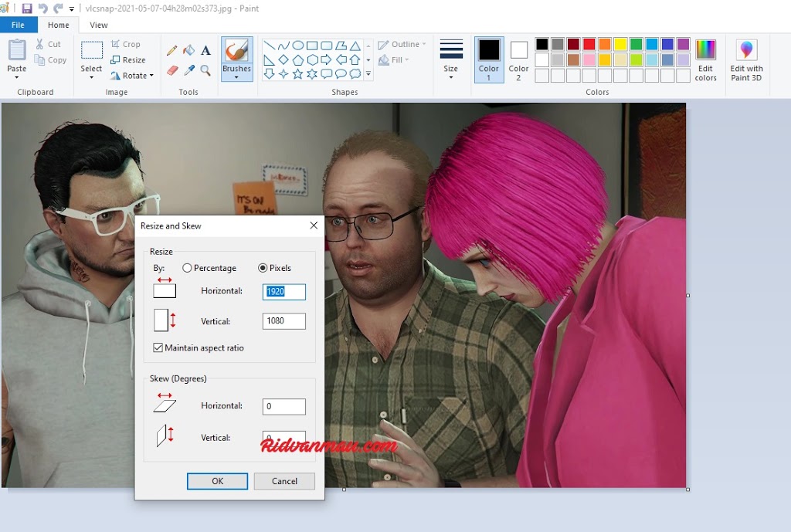
Task: Open the Select dropdown arrow
Action: 91,78
